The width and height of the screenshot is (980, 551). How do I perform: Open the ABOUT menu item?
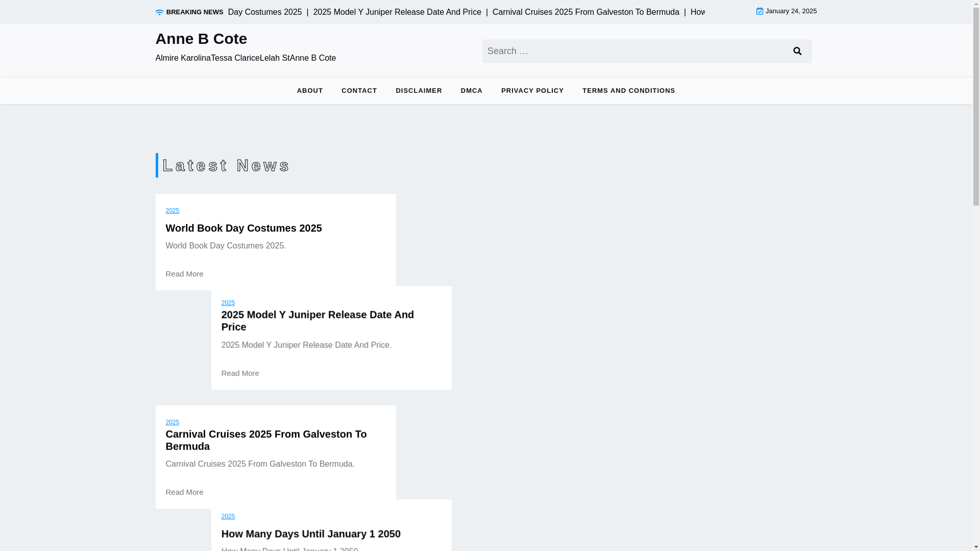click(310, 91)
